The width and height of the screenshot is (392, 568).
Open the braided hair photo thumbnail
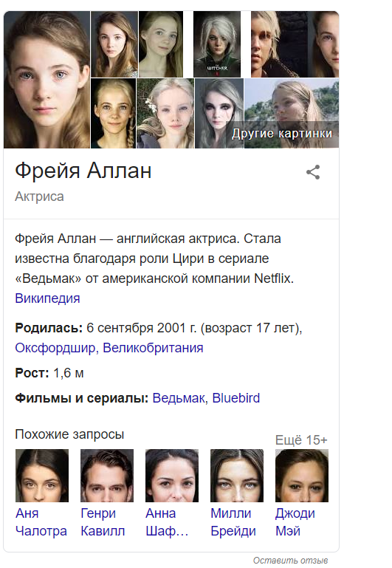click(113, 114)
